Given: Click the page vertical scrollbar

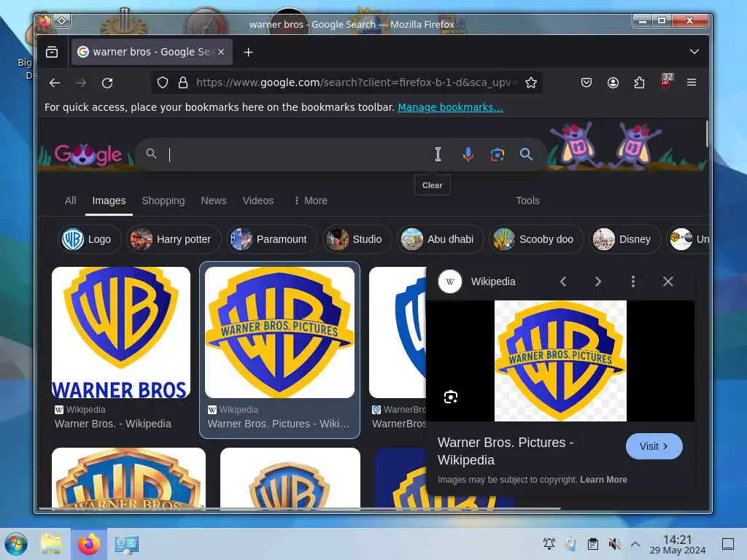Looking at the screenshot, I should click(706, 133).
